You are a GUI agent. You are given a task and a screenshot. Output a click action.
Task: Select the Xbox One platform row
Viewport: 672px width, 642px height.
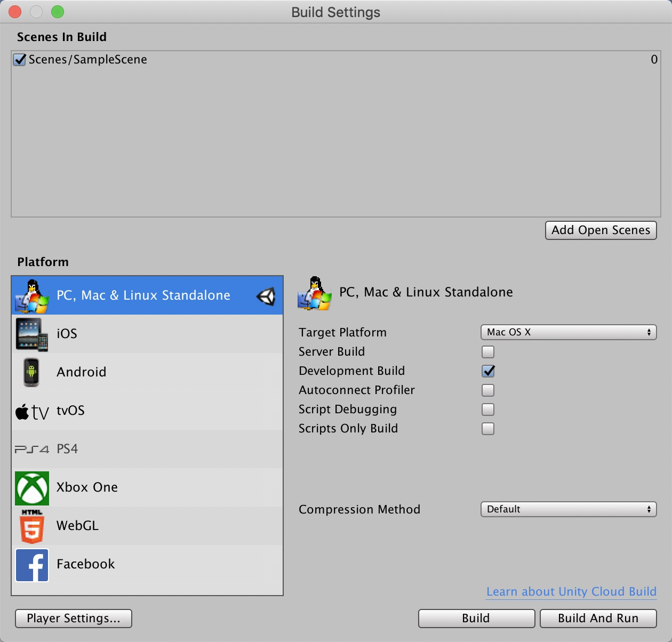147,487
